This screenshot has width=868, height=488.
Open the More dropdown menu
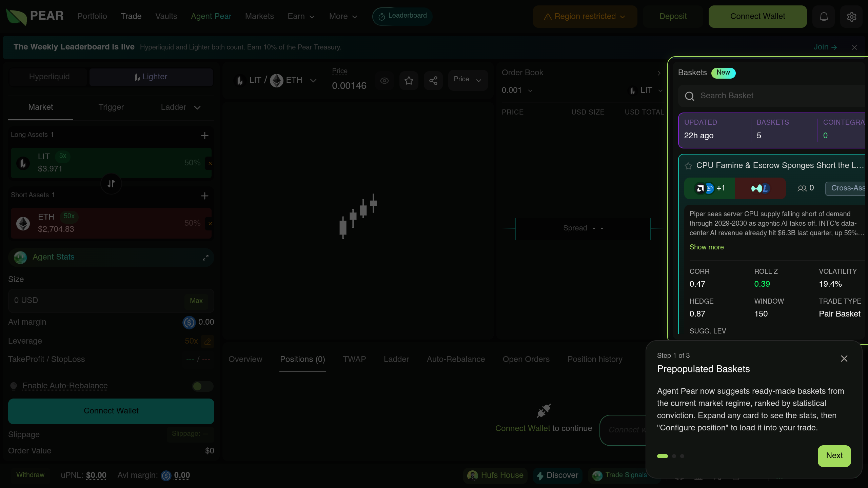point(343,16)
